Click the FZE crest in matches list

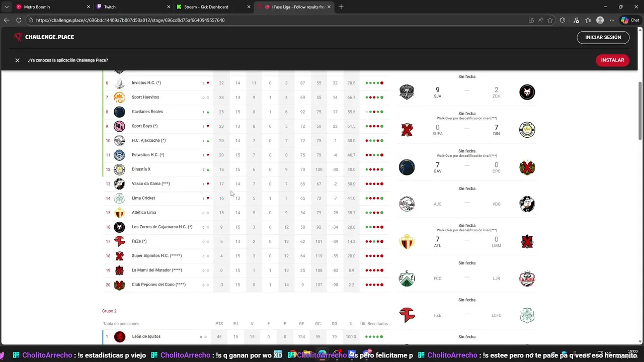pos(407,315)
